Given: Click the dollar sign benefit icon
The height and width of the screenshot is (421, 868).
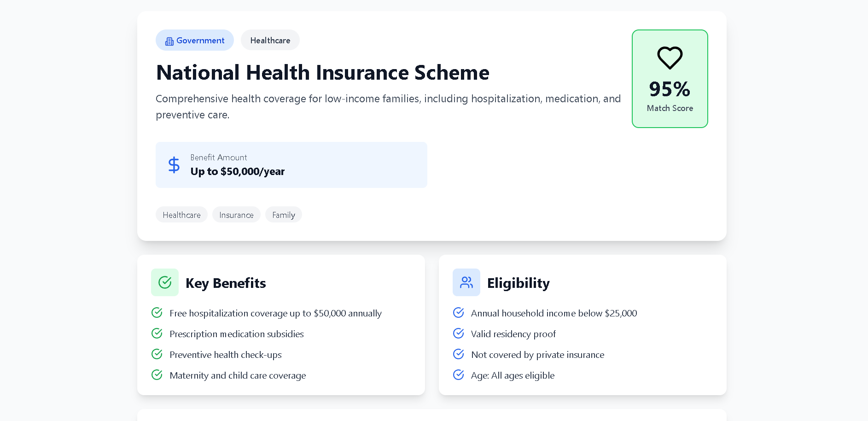Looking at the screenshot, I should coord(174,165).
